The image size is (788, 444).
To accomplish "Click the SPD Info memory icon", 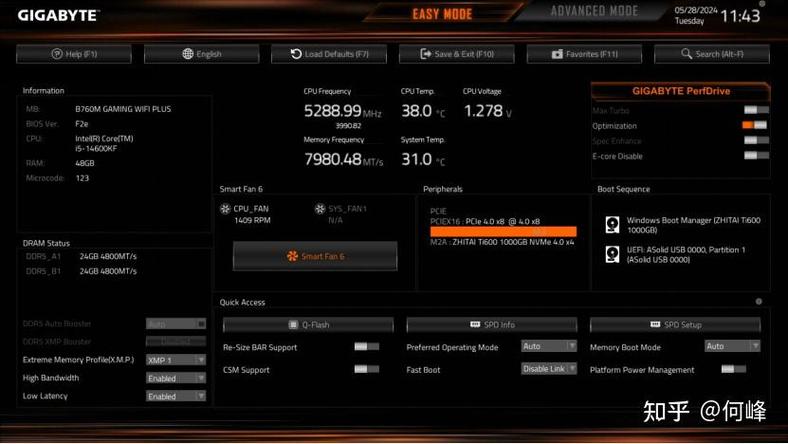I will pyautogui.click(x=475, y=324).
